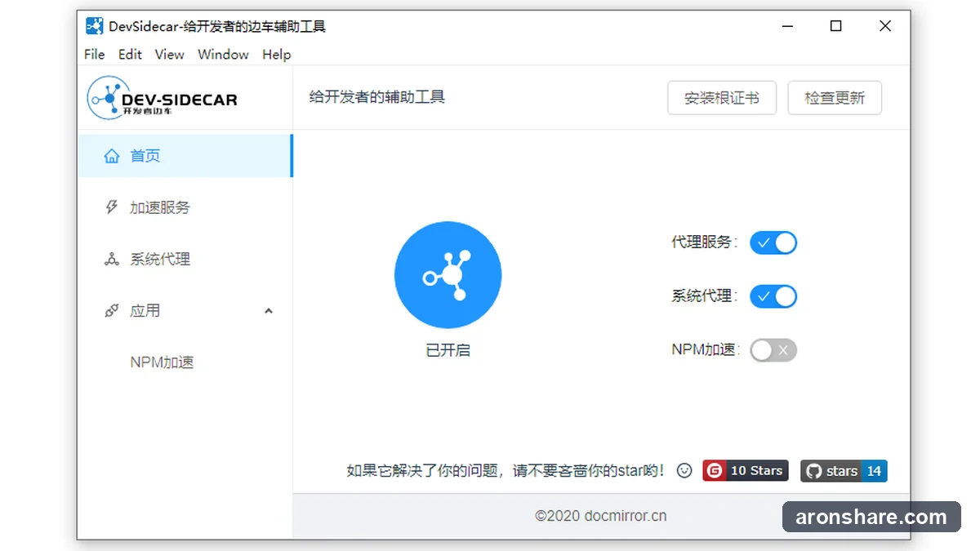The height and width of the screenshot is (551, 980).
Task: Click the ©2020 docmirror.cn footer text
Action: 601,516
